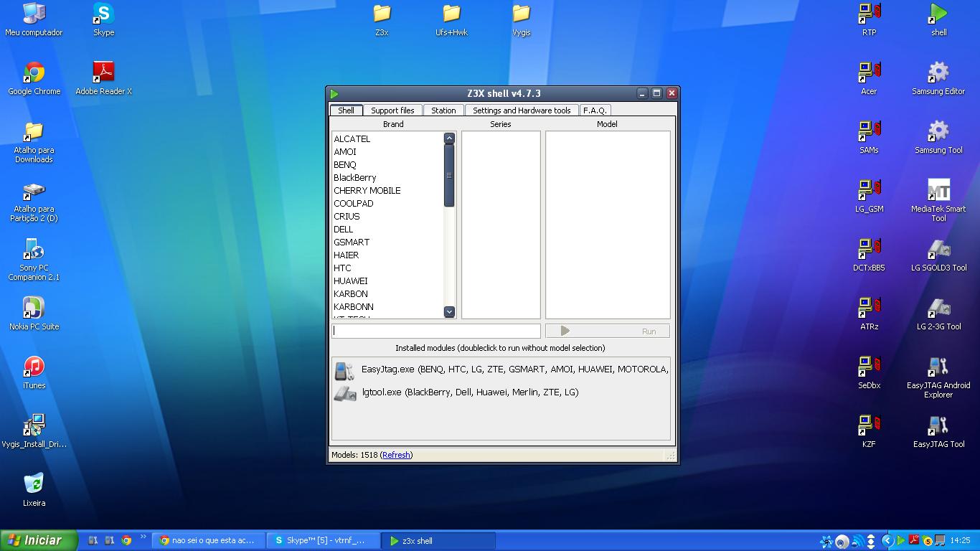The image size is (980, 551).
Task: Launch the LG_GSM desktop shortcut
Action: [869, 196]
